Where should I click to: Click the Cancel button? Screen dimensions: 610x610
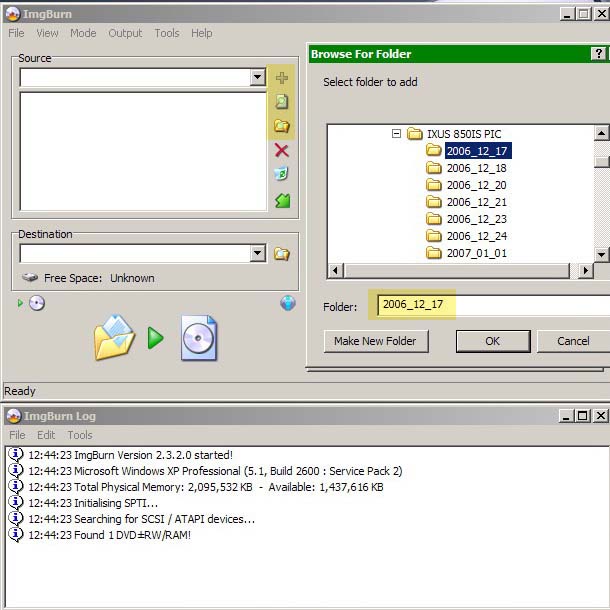(x=573, y=341)
